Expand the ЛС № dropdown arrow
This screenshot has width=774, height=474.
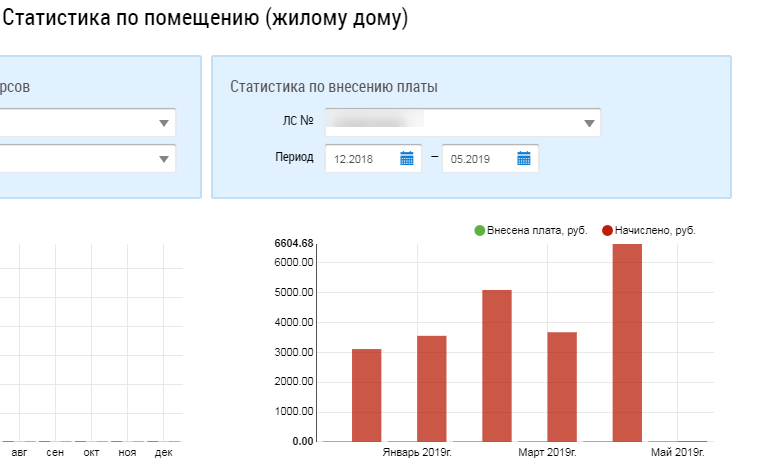pos(590,123)
